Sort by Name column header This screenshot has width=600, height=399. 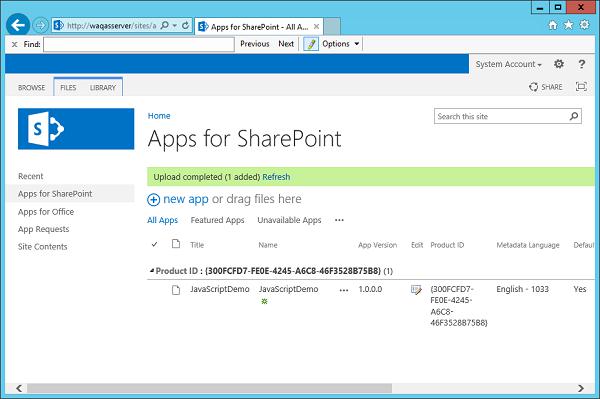[268, 245]
